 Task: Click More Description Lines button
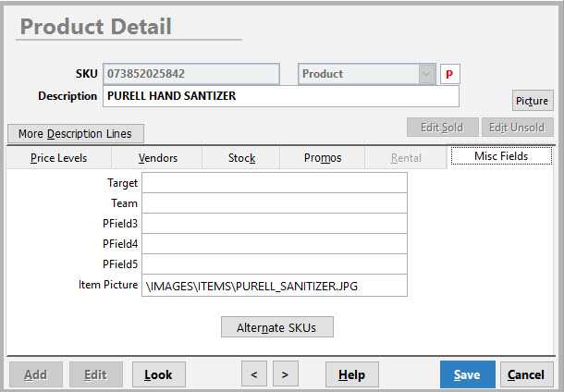[x=76, y=134]
